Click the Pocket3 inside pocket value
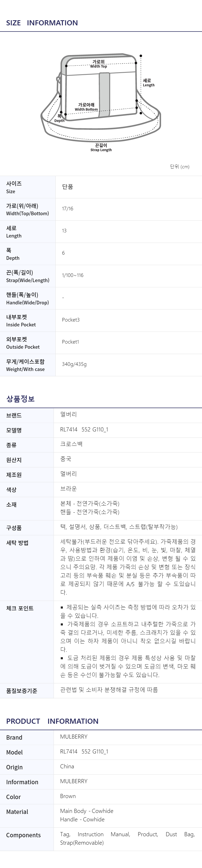202x868 pixels. 71,320
